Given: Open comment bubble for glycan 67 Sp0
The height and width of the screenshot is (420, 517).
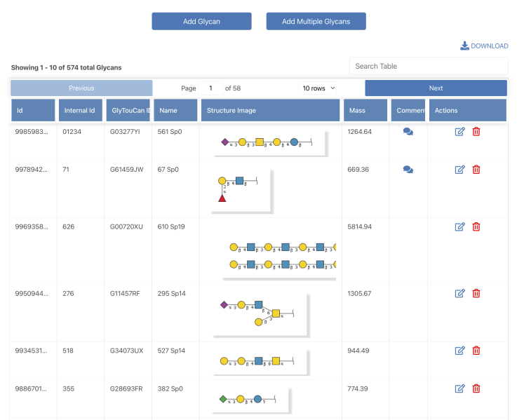Looking at the screenshot, I should pos(408,170).
